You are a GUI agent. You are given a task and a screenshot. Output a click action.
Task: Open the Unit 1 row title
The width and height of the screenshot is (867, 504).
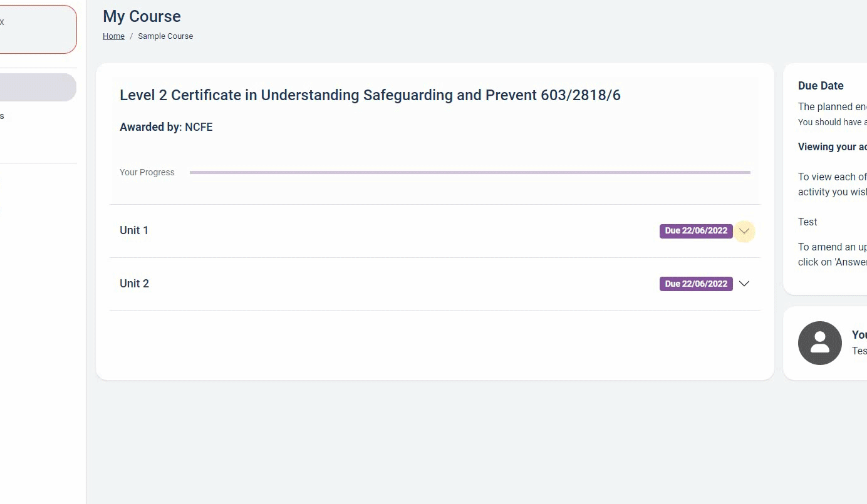coord(134,230)
